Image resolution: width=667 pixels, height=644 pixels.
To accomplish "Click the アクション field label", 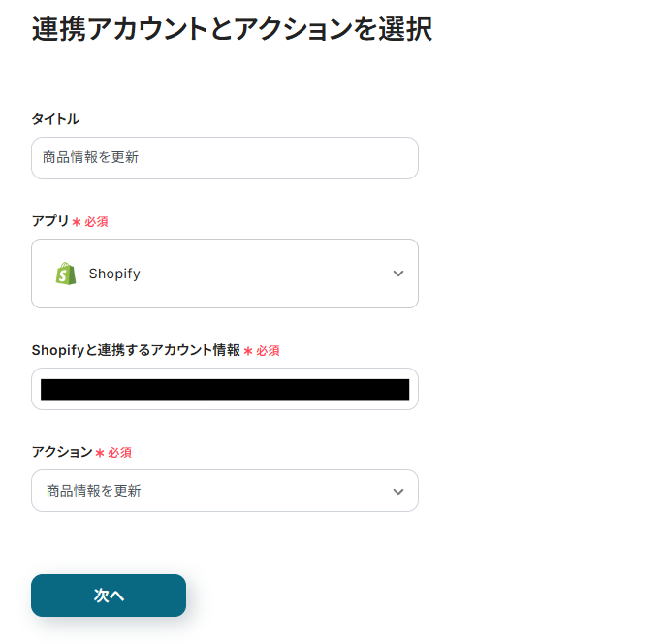I will click(x=62, y=452).
